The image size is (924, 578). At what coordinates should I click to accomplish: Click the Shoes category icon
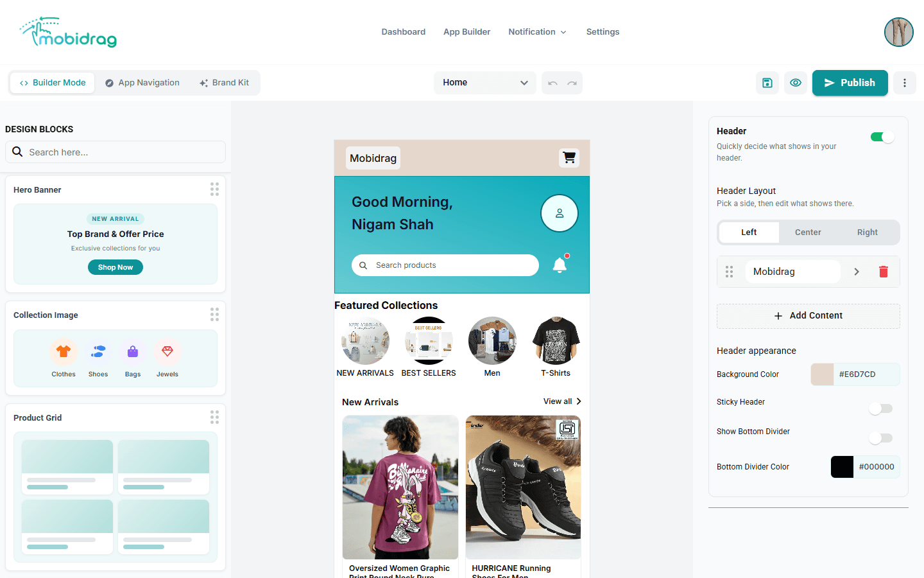(98, 351)
